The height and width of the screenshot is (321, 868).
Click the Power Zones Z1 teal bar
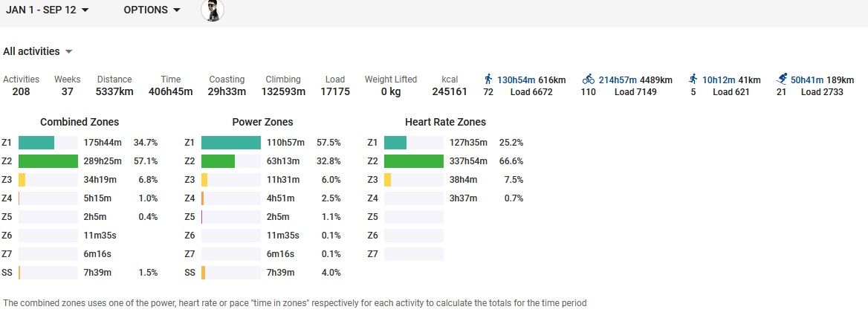click(230, 142)
